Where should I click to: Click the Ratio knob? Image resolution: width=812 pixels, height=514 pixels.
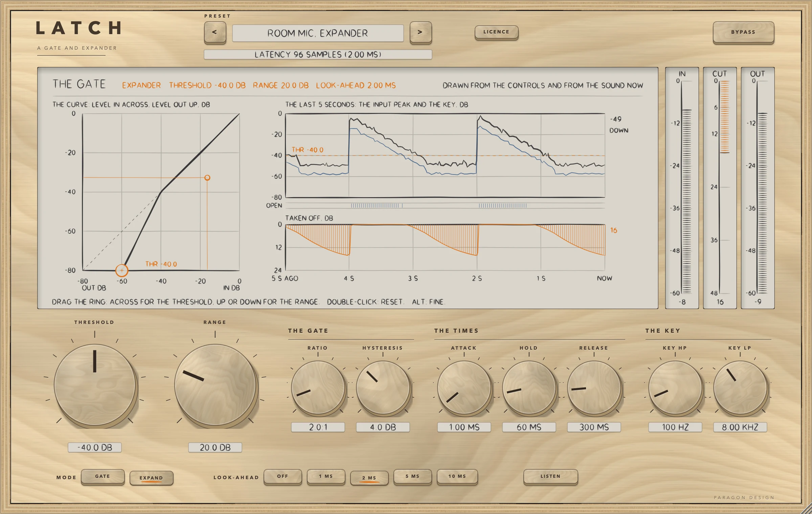pyautogui.click(x=318, y=388)
